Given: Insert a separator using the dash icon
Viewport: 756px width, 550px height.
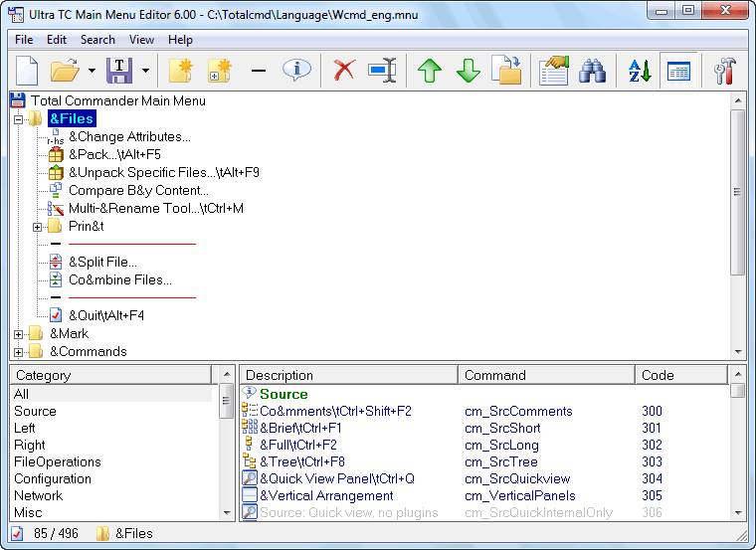Looking at the screenshot, I should [x=259, y=71].
